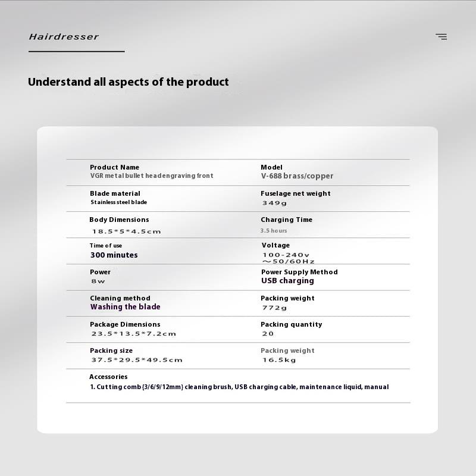Select the Blade material label

115,193
